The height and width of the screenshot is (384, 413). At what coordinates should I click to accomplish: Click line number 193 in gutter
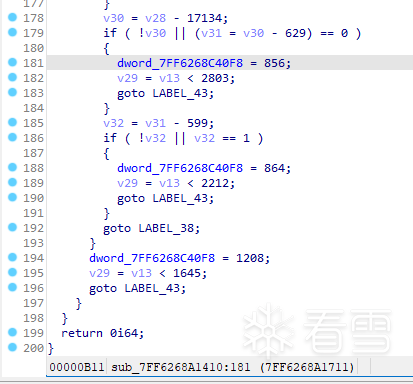33,243
